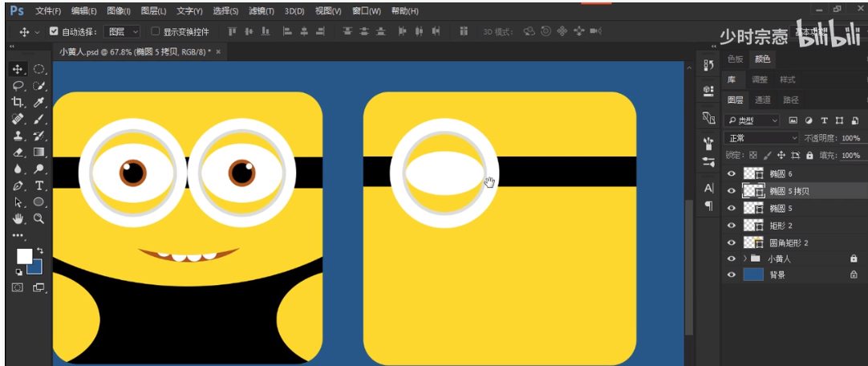Switch to the 通道 tab
The width and height of the screenshot is (868, 366).
762,100
